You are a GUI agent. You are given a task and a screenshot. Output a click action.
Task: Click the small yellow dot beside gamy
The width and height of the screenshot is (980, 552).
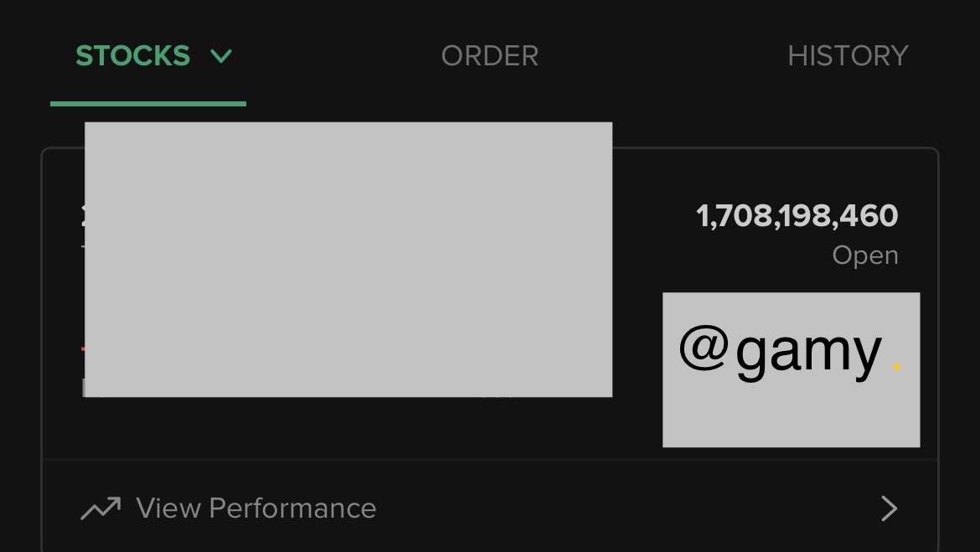[x=896, y=367]
